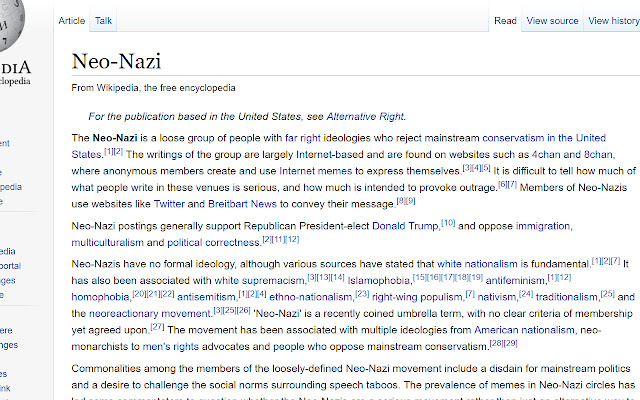The image size is (640, 400).
Task: Open the Donald Trump link
Action: 405,226
